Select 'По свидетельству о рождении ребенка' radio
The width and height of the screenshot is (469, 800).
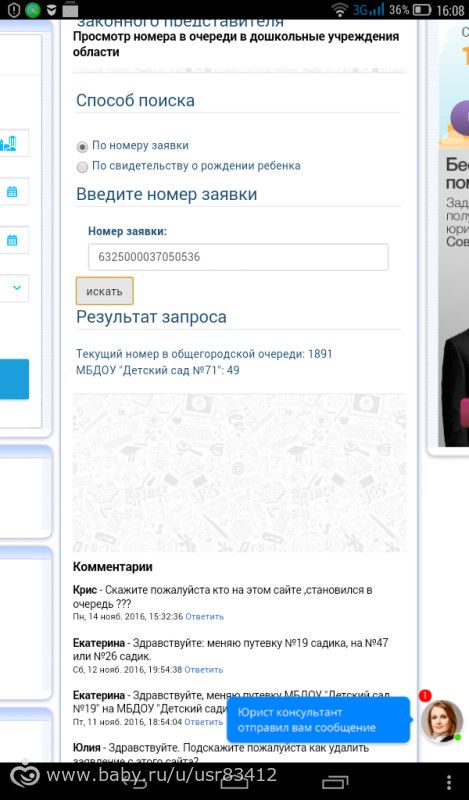coord(82,167)
